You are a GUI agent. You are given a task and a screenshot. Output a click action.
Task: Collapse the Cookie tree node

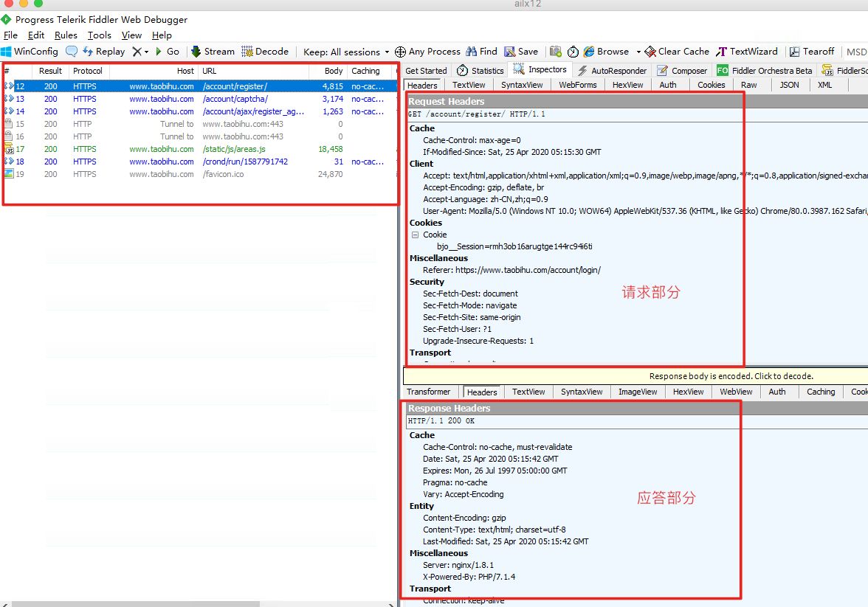pos(415,235)
